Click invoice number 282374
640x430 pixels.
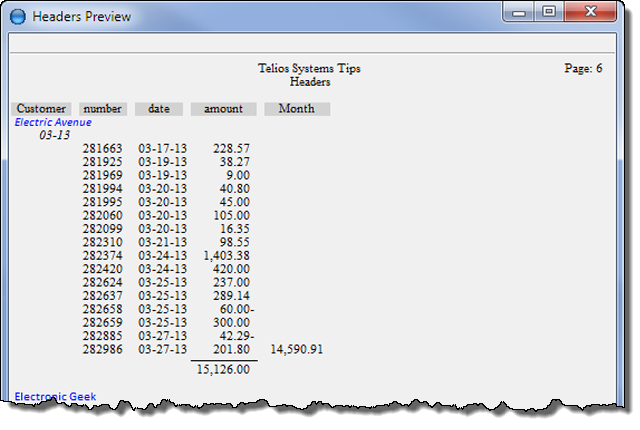pos(102,256)
